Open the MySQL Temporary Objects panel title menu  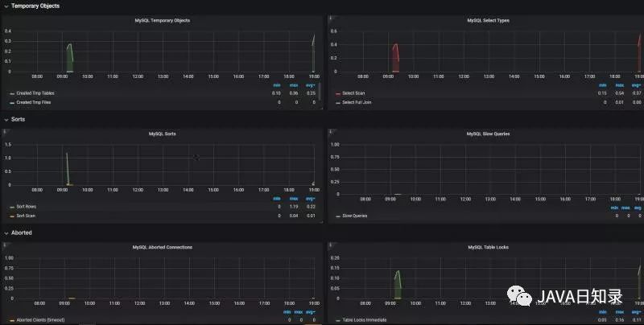coord(163,20)
